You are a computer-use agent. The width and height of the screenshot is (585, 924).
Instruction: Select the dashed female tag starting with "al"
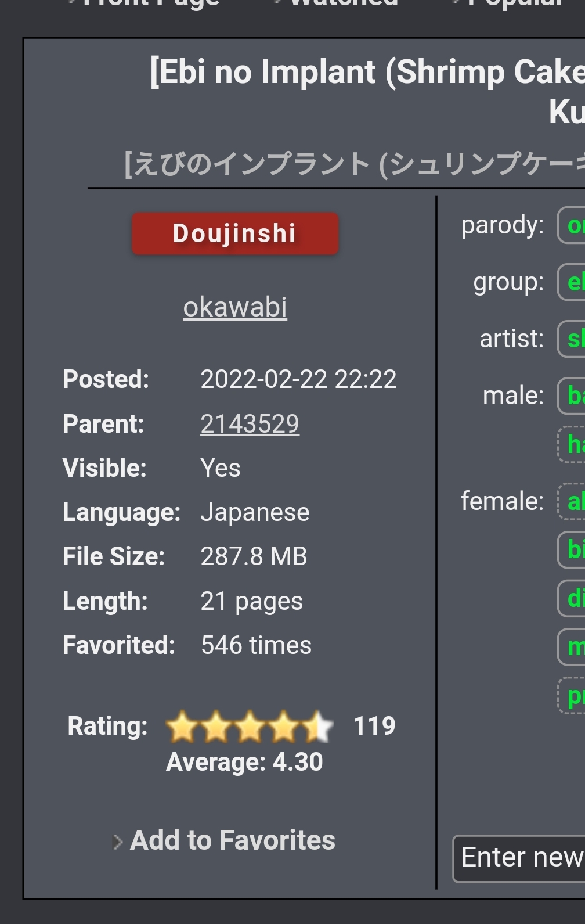tap(572, 501)
